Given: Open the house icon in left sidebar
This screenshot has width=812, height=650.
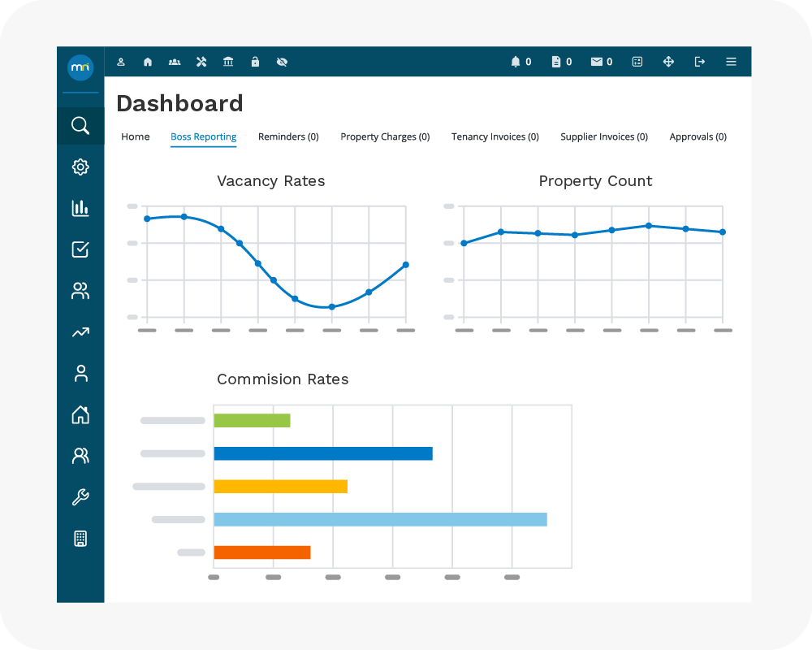Looking at the screenshot, I should tap(80, 415).
